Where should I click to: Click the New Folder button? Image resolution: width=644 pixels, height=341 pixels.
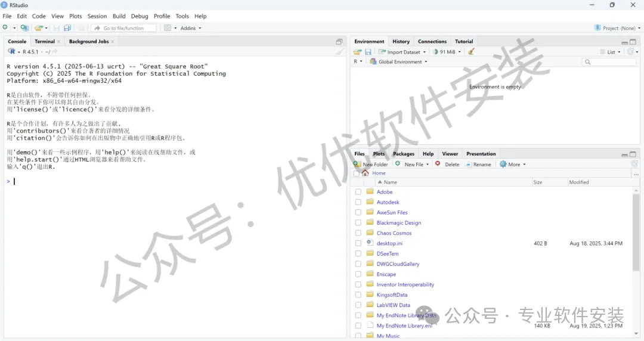(370, 165)
